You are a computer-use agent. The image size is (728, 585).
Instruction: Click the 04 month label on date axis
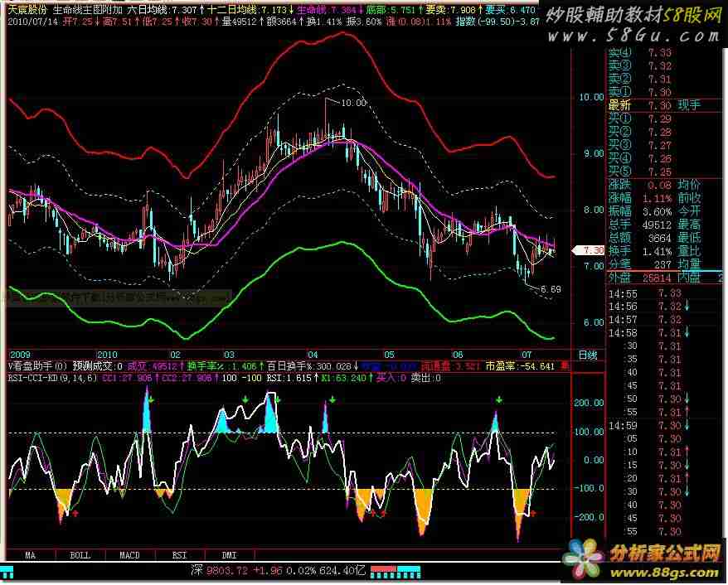click(x=313, y=355)
